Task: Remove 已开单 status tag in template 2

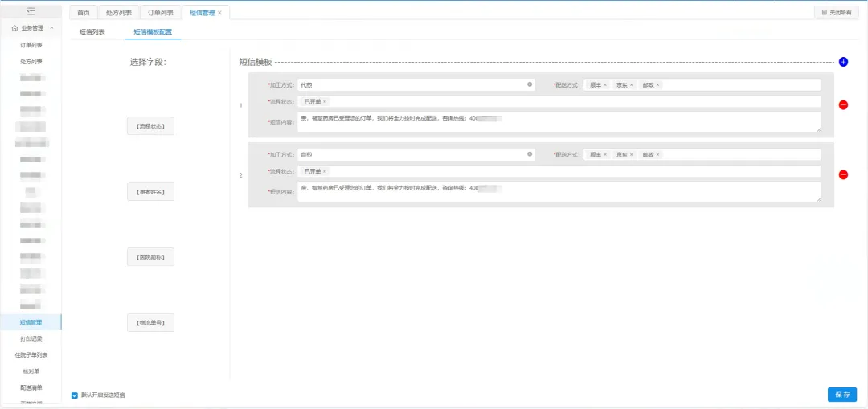Action: [325, 172]
